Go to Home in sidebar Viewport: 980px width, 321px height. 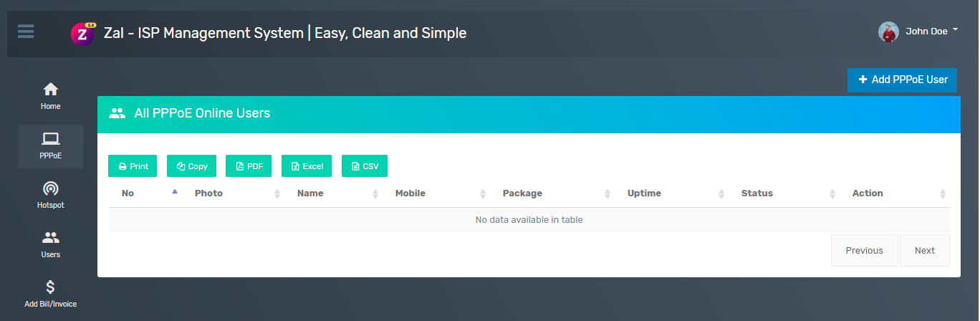click(50, 96)
